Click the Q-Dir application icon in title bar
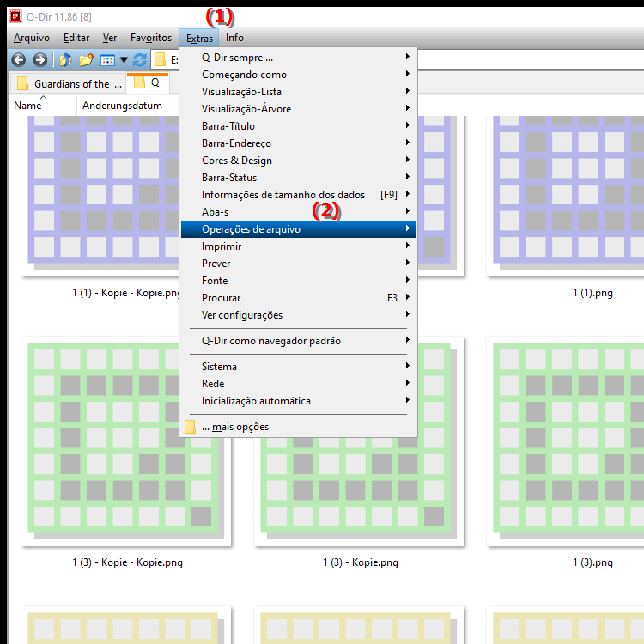The height and width of the screenshot is (644, 644). point(15,16)
